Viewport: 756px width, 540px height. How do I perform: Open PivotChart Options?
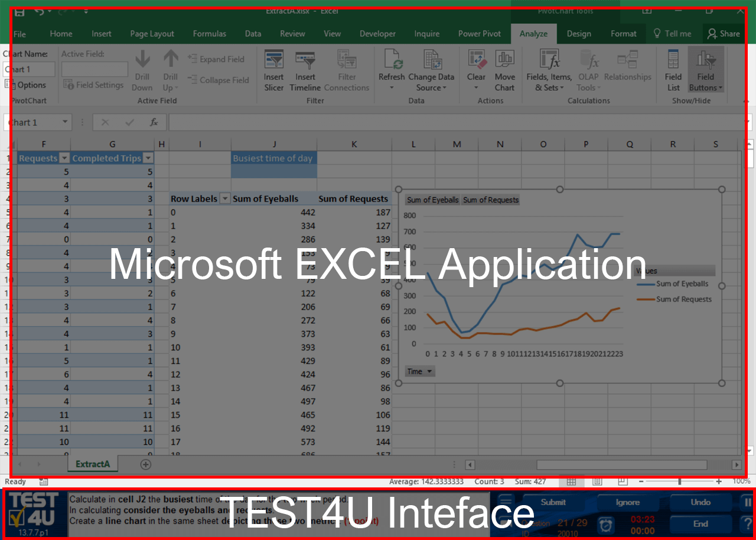point(26,85)
